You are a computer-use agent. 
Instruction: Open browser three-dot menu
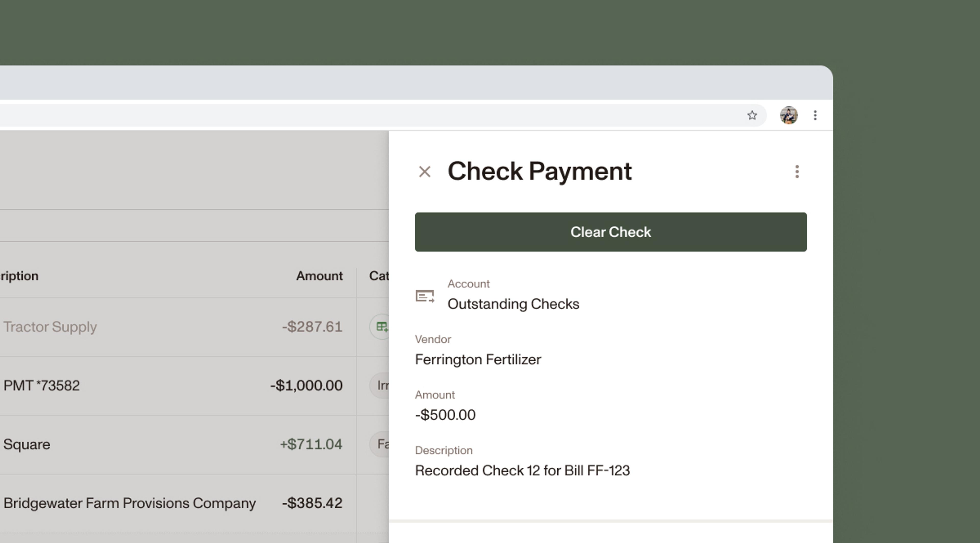[815, 115]
